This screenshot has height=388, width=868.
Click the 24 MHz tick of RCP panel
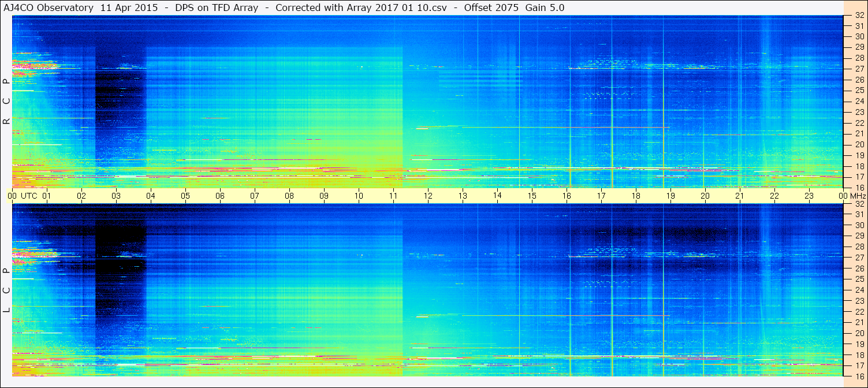pyautogui.click(x=859, y=102)
